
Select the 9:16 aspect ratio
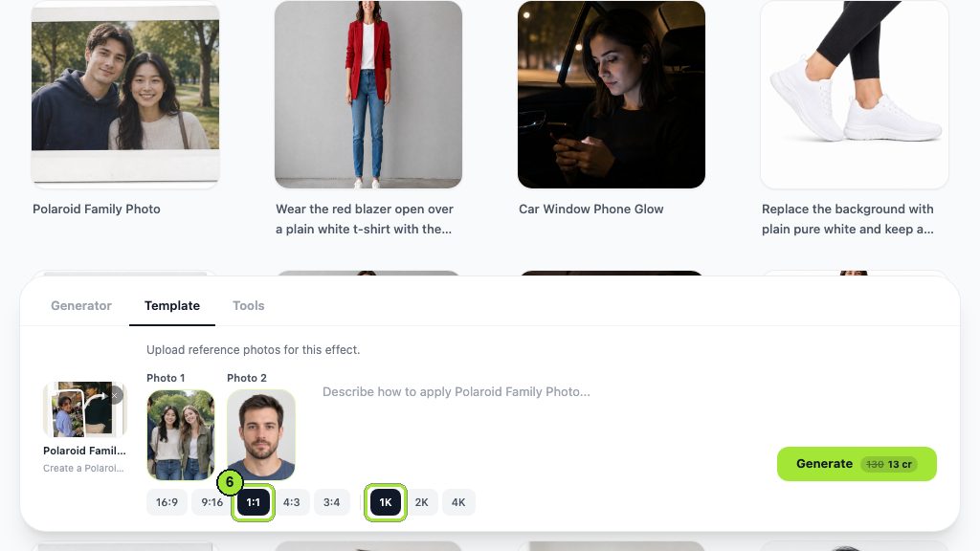(x=212, y=502)
